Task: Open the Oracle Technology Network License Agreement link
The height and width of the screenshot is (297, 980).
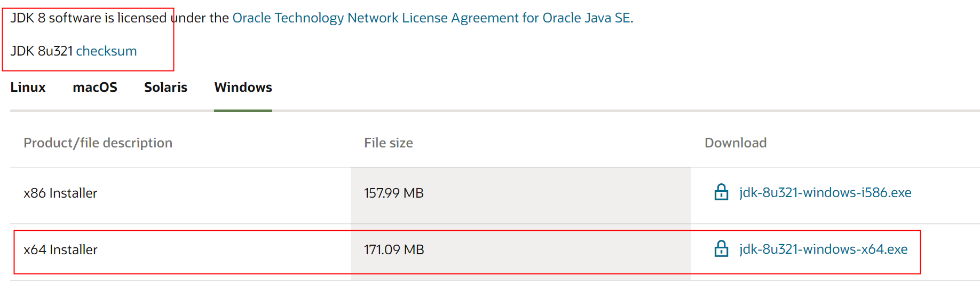Action: click(x=431, y=18)
